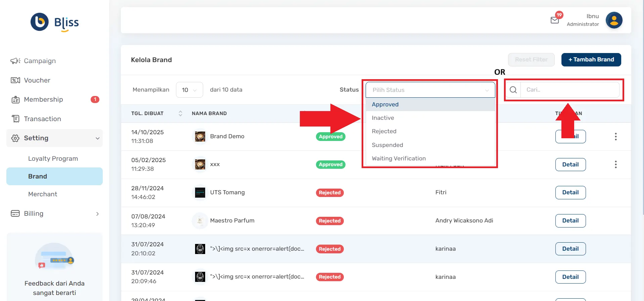This screenshot has width=644, height=301.
Task: Click the Maestro Parfum brand thumbnail
Action: coord(200,221)
